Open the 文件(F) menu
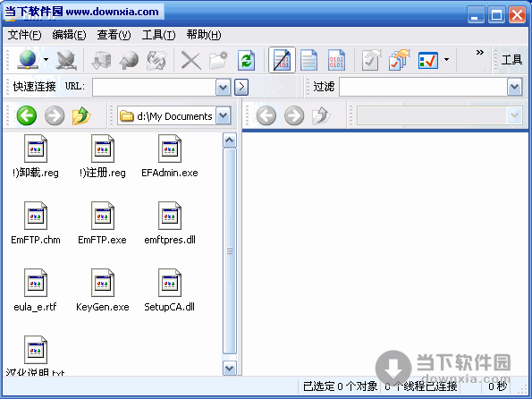Viewport: 532px width, 399px height. click(24, 35)
